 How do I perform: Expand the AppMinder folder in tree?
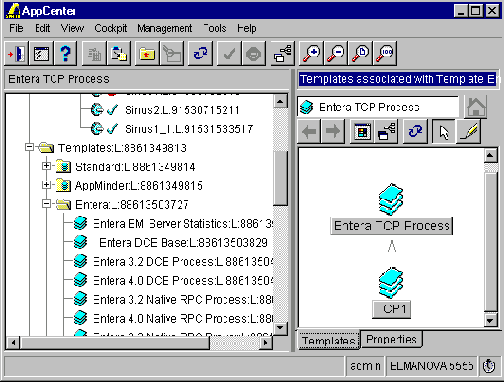pyautogui.click(x=47, y=185)
